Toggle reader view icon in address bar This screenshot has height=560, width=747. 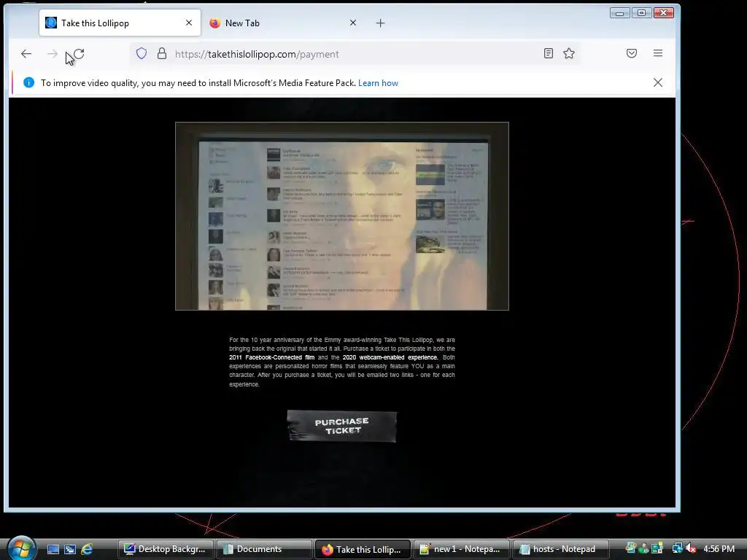pos(549,53)
